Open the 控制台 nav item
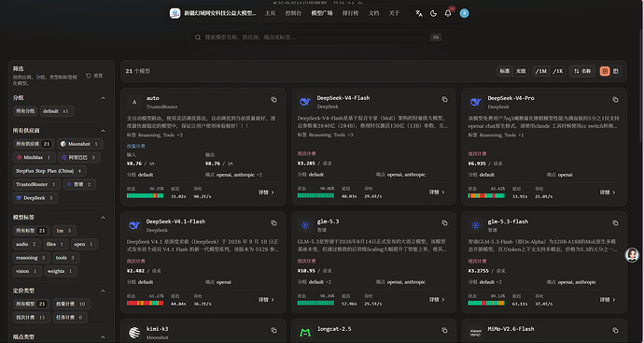 (x=293, y=13)
